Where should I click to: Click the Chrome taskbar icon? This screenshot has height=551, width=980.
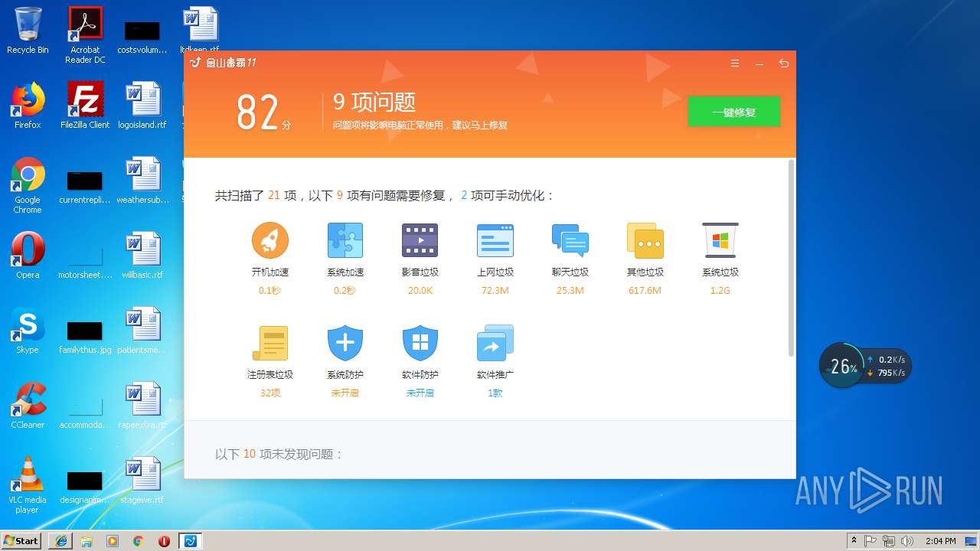point(138,540)
